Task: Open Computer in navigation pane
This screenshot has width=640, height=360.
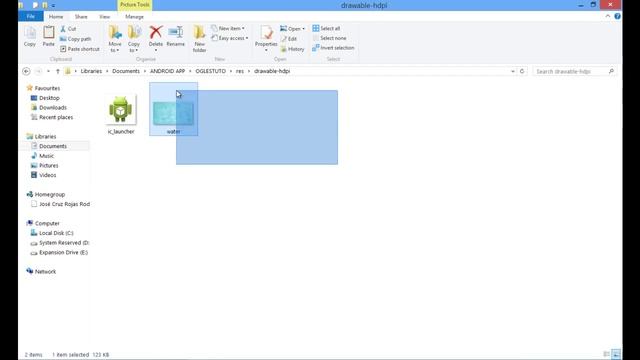Action: (47, 223)
